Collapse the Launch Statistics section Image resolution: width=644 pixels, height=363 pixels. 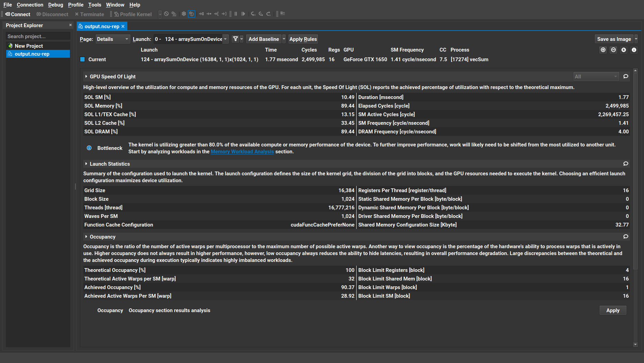tap(86, 164)
